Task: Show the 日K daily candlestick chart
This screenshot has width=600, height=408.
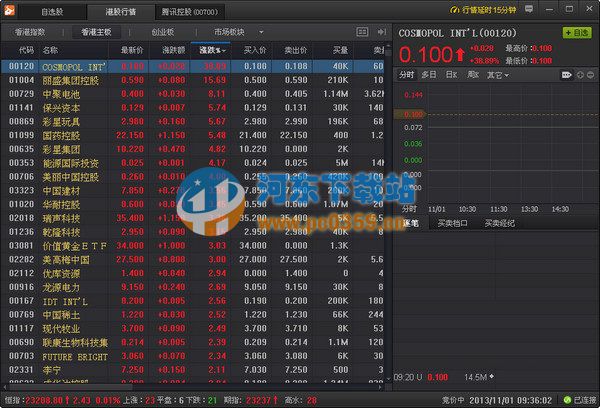Action: point(451,75)
